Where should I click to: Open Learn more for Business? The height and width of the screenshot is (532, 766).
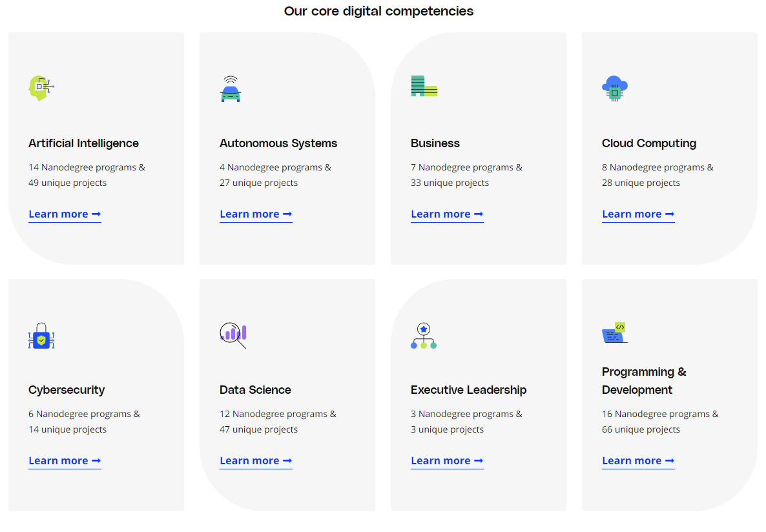(x=447, y=214)
